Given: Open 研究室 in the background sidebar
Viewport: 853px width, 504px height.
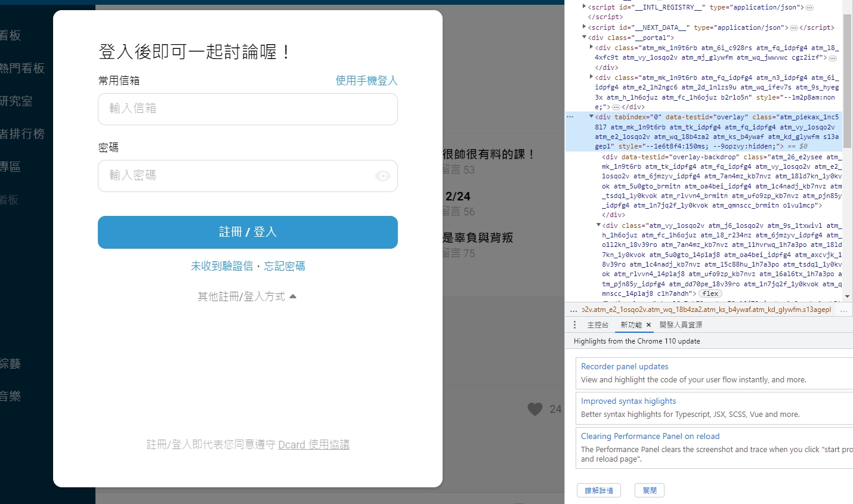Looking at the screenshot, I should pos(16,101).
